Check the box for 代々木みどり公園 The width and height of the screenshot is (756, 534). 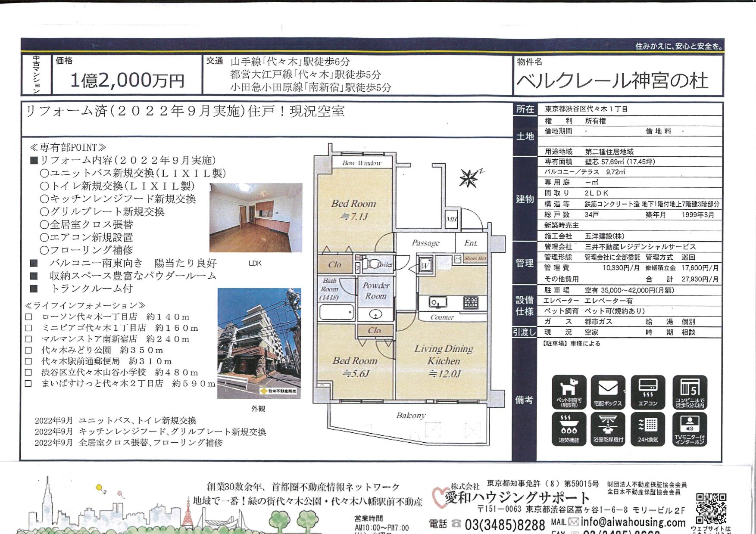pos(28,351)
